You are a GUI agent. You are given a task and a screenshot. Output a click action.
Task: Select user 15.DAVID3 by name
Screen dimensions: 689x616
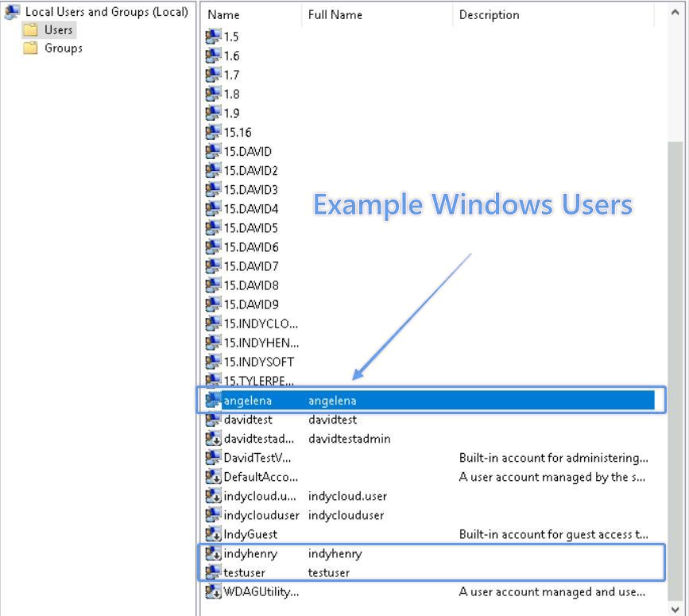pos(251,190)
